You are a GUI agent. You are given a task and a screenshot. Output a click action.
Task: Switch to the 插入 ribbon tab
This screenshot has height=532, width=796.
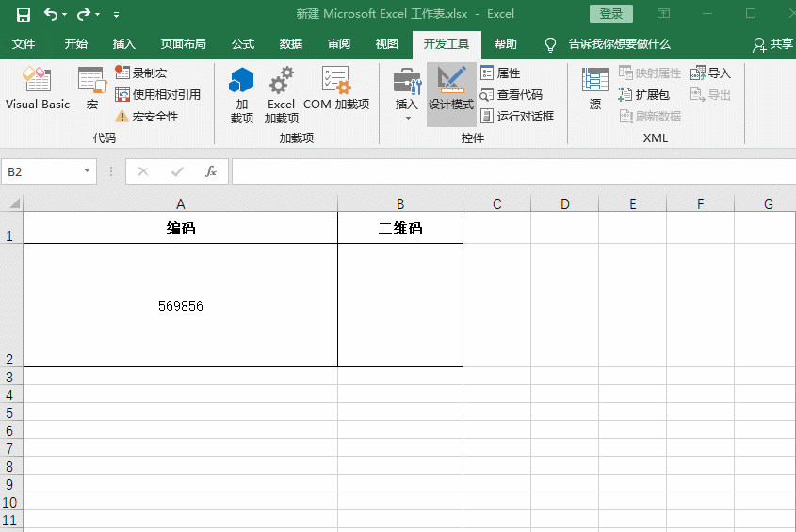(123, 44)
